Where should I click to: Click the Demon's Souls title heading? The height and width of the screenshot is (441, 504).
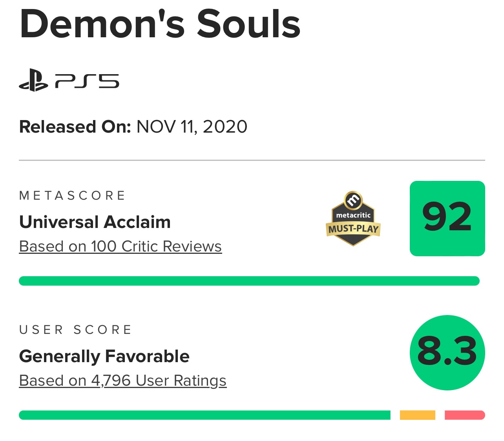click(x=160, y=24)
